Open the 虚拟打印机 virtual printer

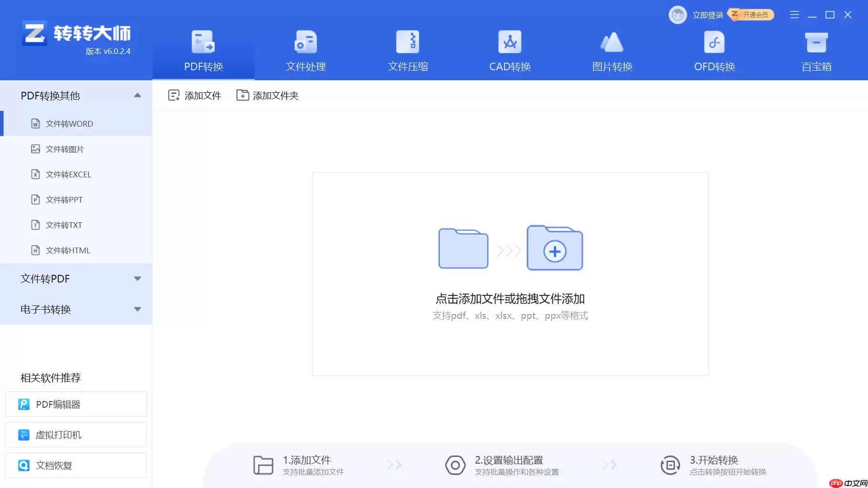[75, 434]
